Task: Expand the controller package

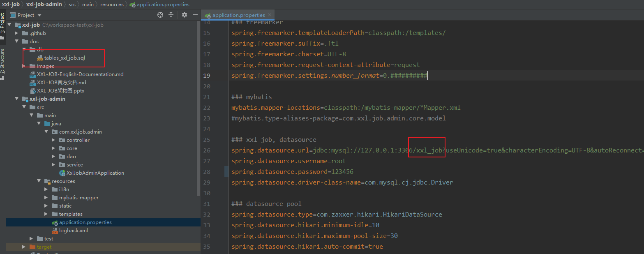Action: 53,140
